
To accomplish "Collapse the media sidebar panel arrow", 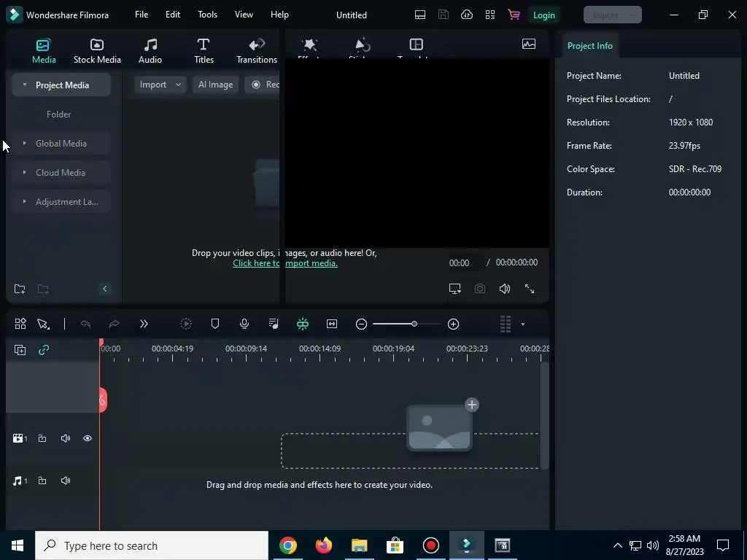I will click(105, 289).
